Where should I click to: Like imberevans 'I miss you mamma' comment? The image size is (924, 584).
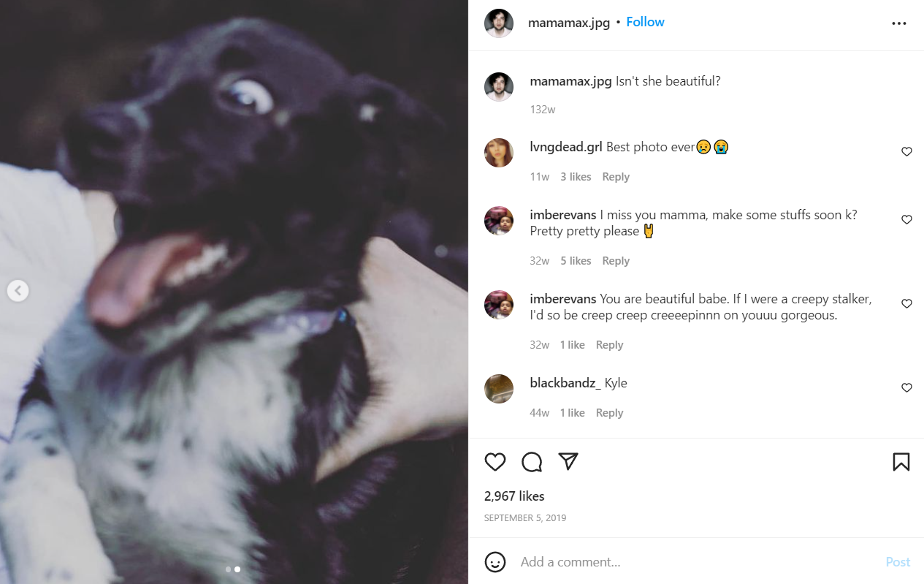[906, 220]
